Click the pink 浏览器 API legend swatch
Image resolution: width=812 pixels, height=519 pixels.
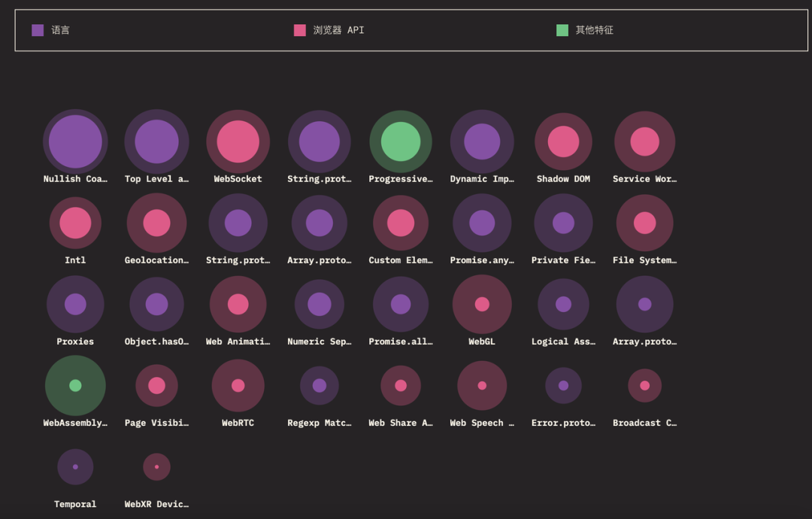(300, 30)
